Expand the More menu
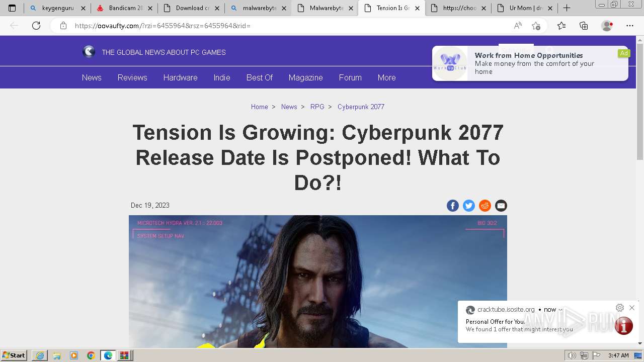 click(386, 77)
